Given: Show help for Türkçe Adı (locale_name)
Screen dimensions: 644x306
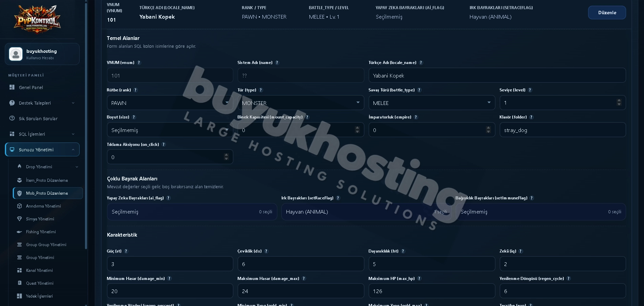Looking at the screenshot, I should point(421,63).
